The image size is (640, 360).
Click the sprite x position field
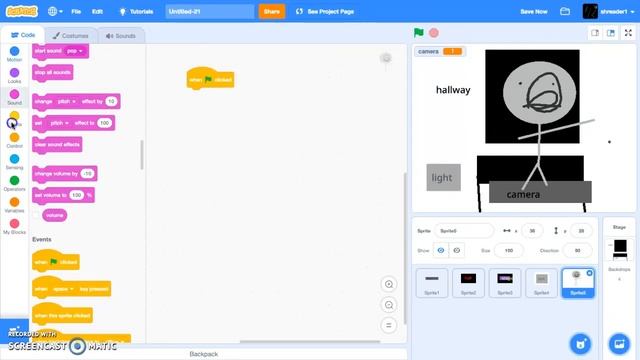coord(532,231)
